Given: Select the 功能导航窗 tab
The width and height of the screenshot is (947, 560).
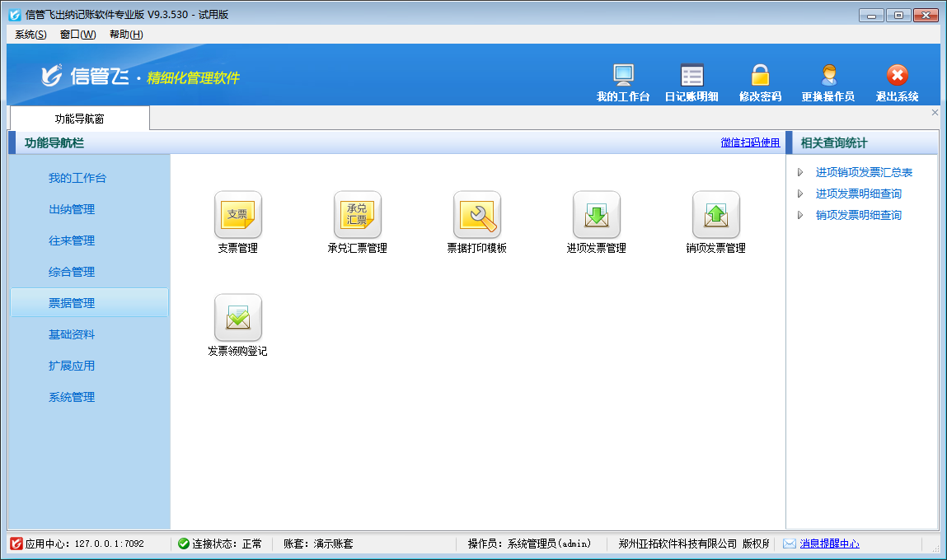Looking at the screenshot, I should pyautogui.click(x=80, y=119).
